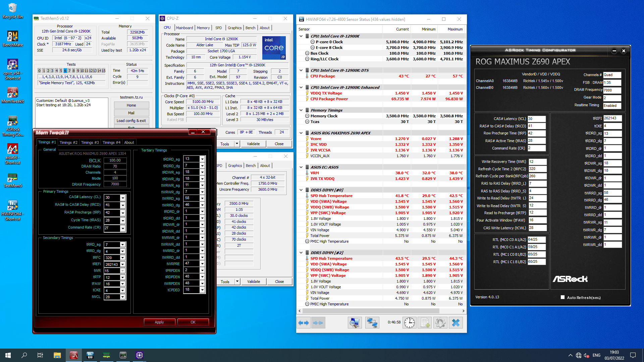
Task: Click network globe icon in system tray
Action: click(579, 355)
